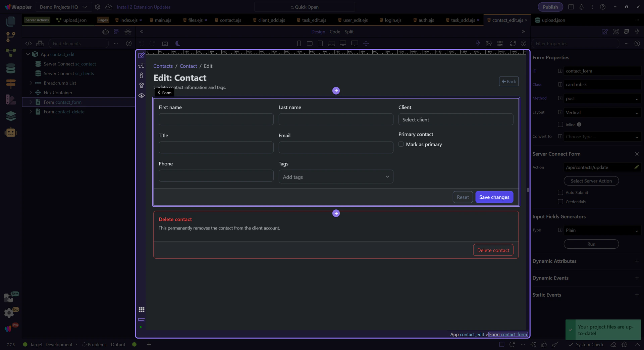Viewport: 644px width, 350px height.
Task: Click the First name input field
Action: click(x=216, y=119)
